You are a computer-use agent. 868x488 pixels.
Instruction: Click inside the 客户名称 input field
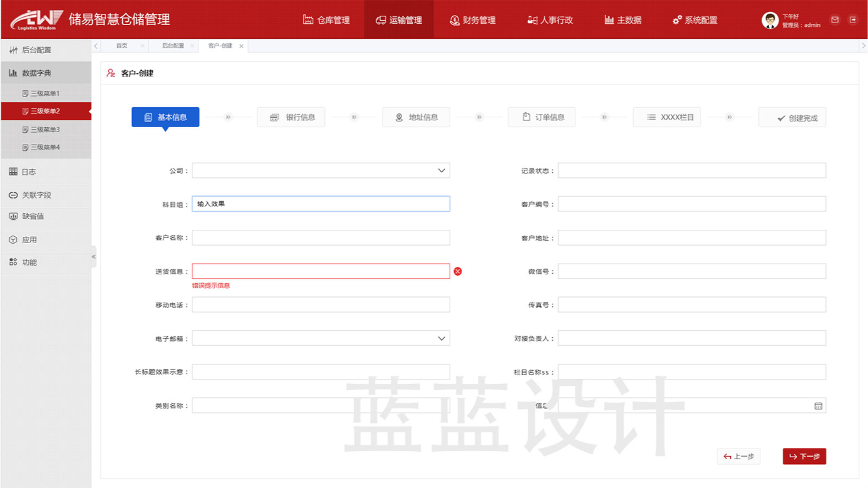click(x=321, y=237)
